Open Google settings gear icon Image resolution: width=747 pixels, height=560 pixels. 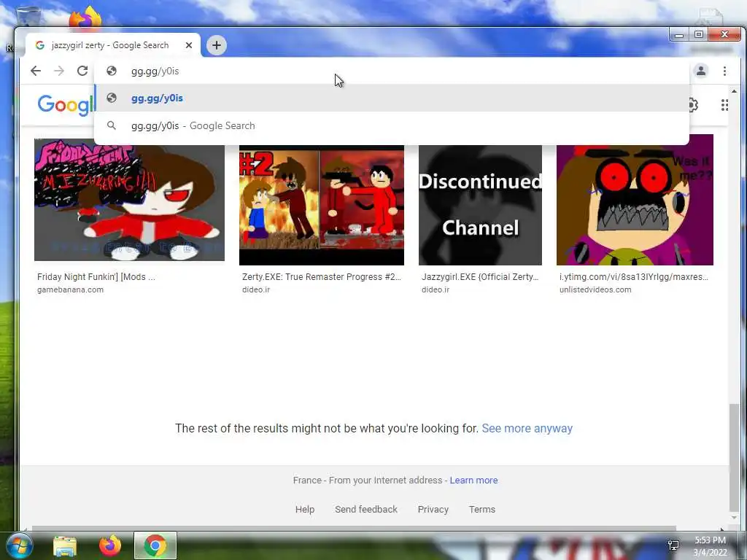point(693,105)
